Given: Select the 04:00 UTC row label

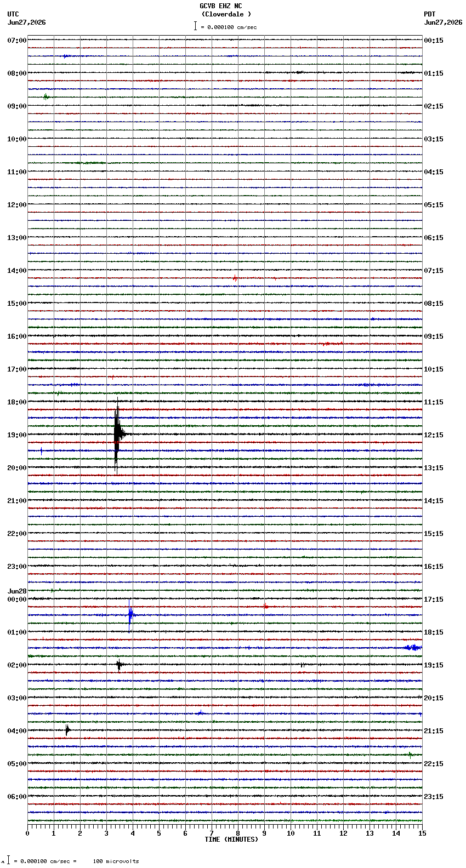Looking at the screenshot, I should tap(17, 731).
